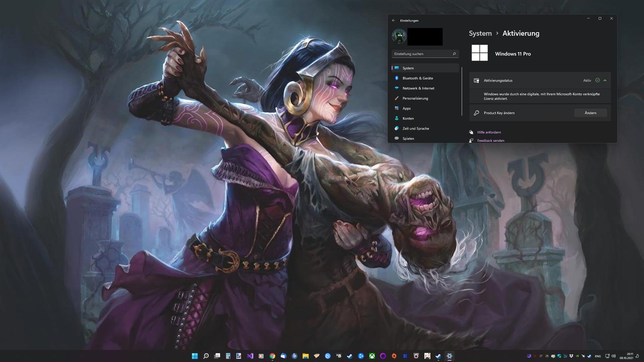Open the Windows Start menu
Viewport: 644px width, 362px height.
(195, 356)
